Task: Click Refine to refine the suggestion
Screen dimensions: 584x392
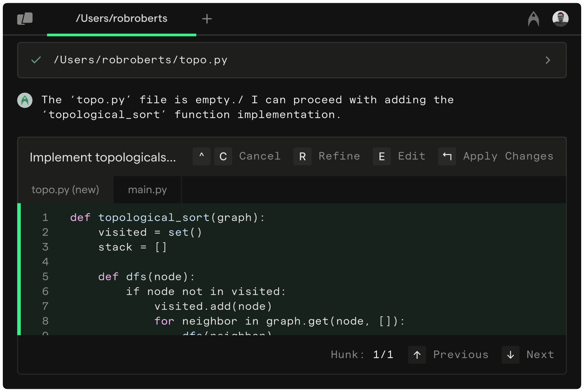Action: click(x=339, y=156)
